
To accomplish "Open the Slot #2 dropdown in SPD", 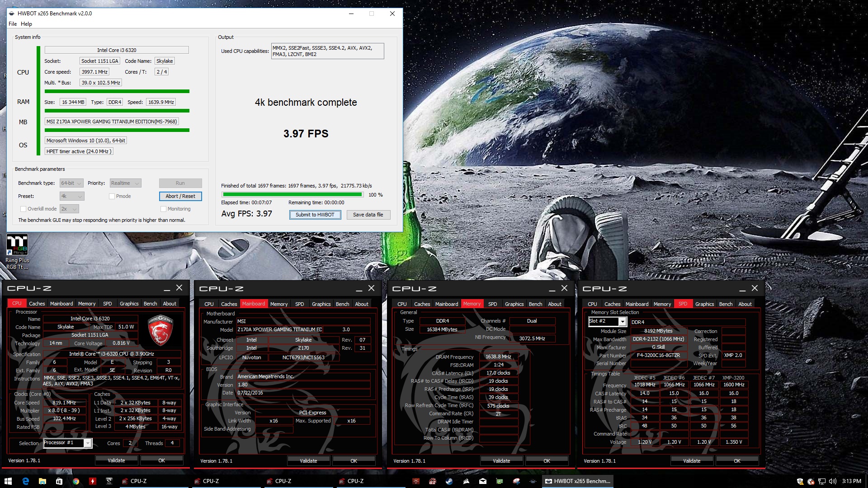I will pyautogui.click(x=622, y=322).
